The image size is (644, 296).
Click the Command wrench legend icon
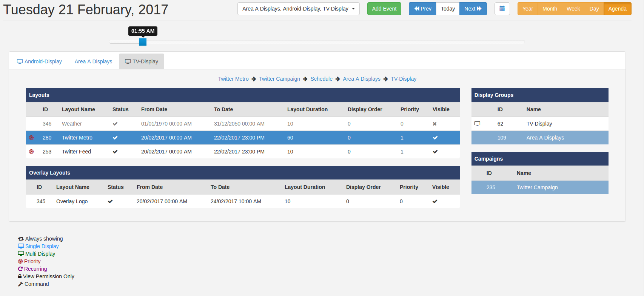[x=20, y=284]
